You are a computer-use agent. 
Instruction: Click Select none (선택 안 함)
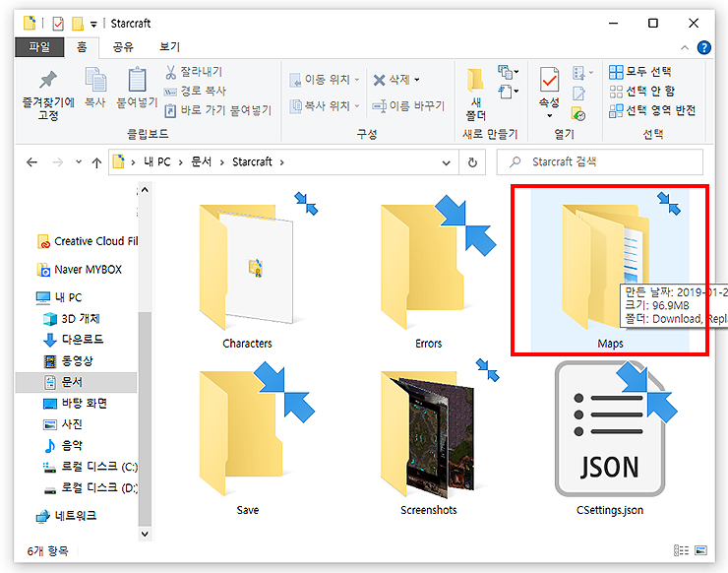642,92
